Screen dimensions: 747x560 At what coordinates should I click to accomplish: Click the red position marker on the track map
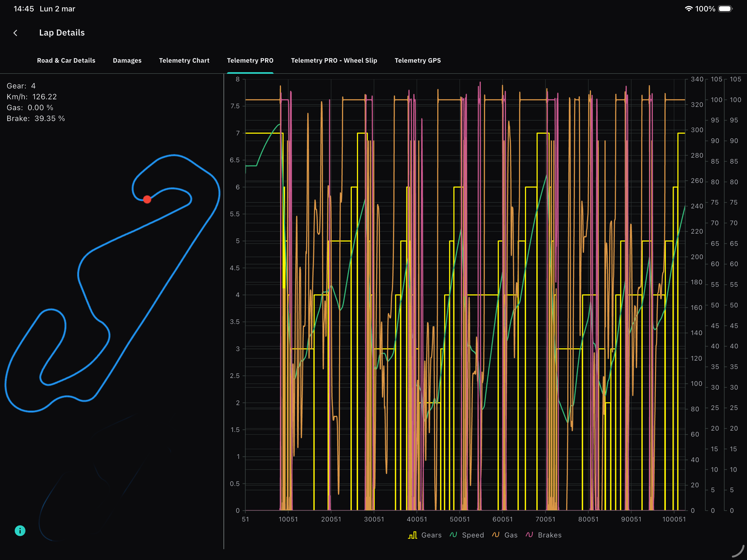click(x=147, y=199)
